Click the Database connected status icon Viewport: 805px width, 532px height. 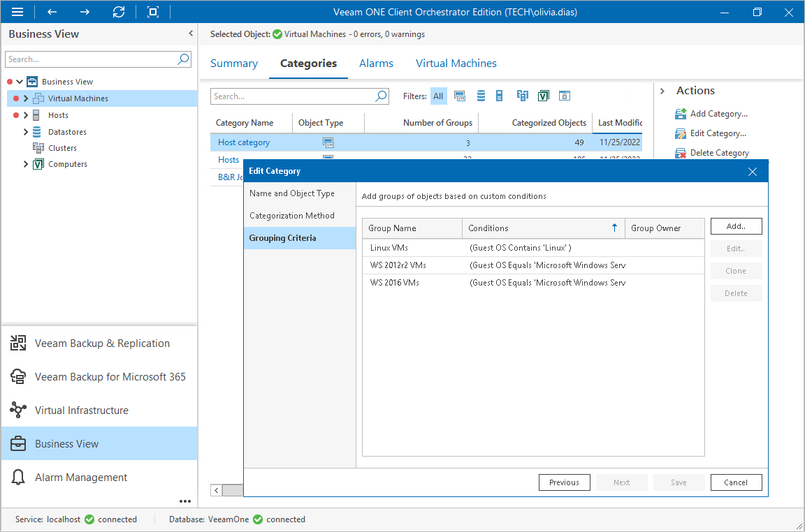(258, 519)
